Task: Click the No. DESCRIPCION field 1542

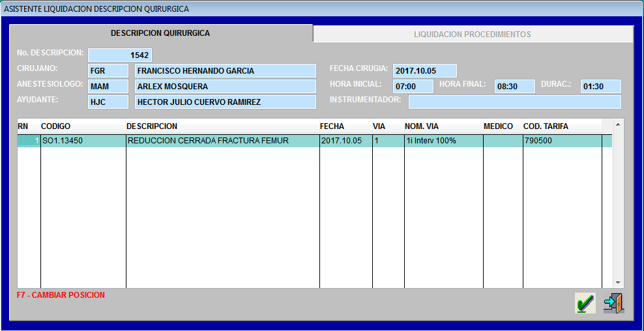Action: (120, 55)
